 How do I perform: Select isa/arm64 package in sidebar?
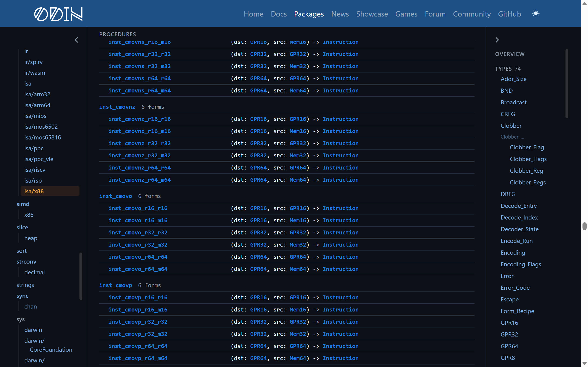pos(37,105)
